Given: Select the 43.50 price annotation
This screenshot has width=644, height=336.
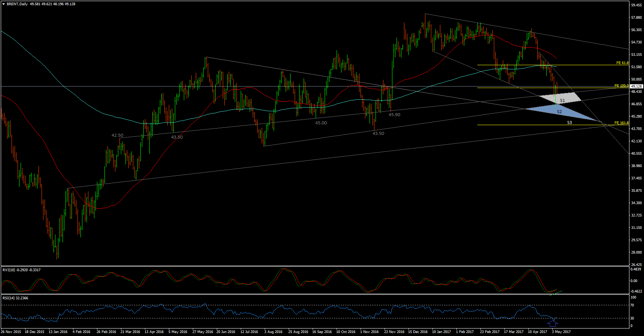Looking at the screenshot, I should pyautogui.click(x=378, y=133).
